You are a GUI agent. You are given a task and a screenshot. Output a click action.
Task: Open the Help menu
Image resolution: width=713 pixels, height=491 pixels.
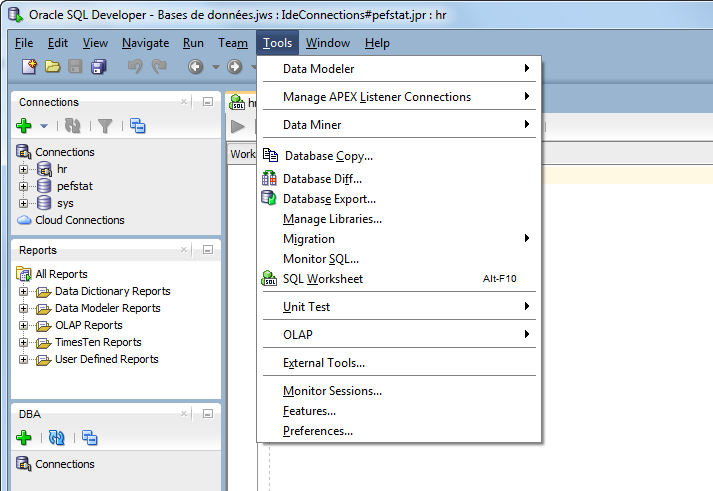[x=377, y=43]
